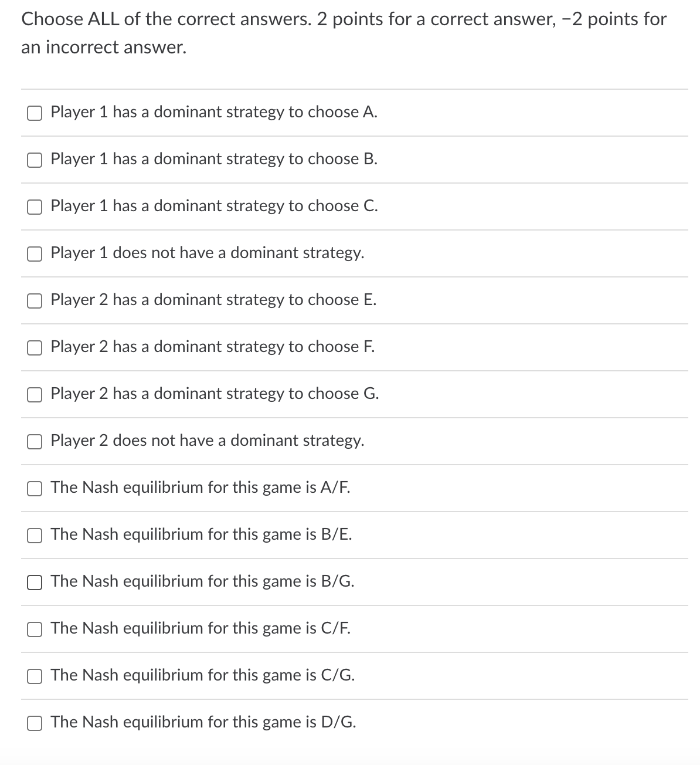
Task: Click the label 'Player 1 does not have a dominant strategy'
Action: coord(208,253)
